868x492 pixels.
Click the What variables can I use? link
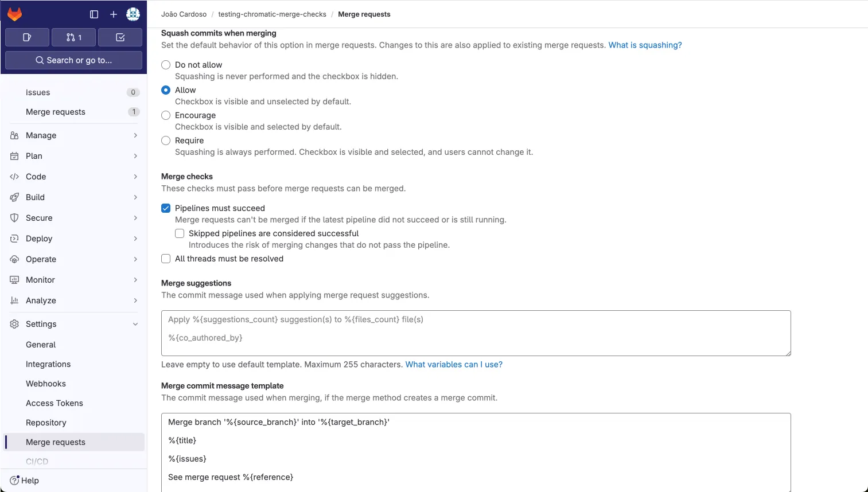pyautogui.click(x=454, y=364)
